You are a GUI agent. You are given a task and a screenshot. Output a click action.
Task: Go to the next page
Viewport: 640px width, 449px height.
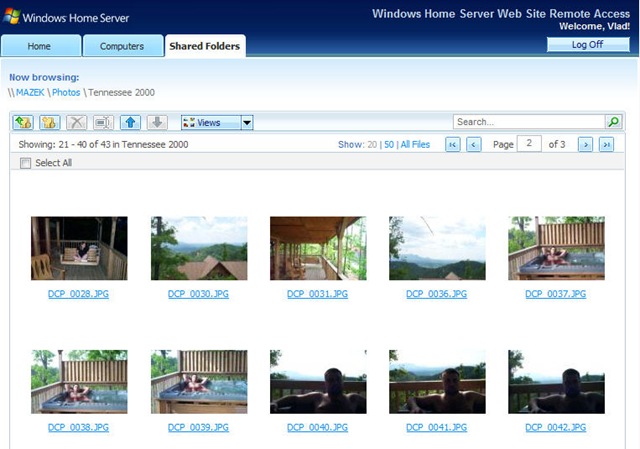585,145
